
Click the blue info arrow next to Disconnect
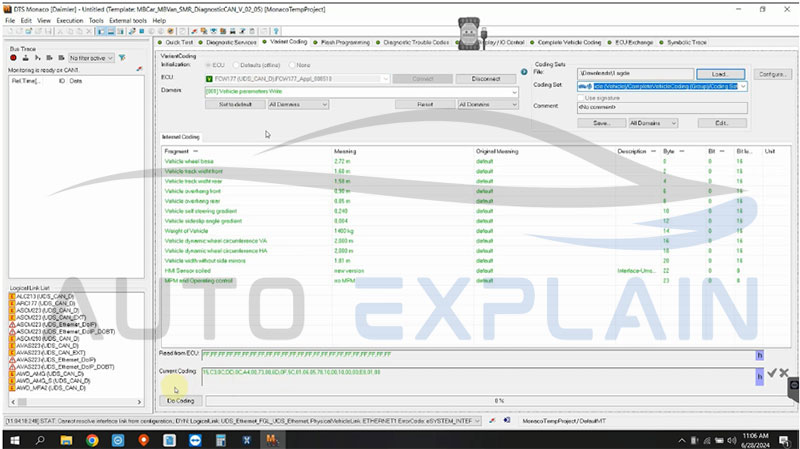(x=524, y=72)
